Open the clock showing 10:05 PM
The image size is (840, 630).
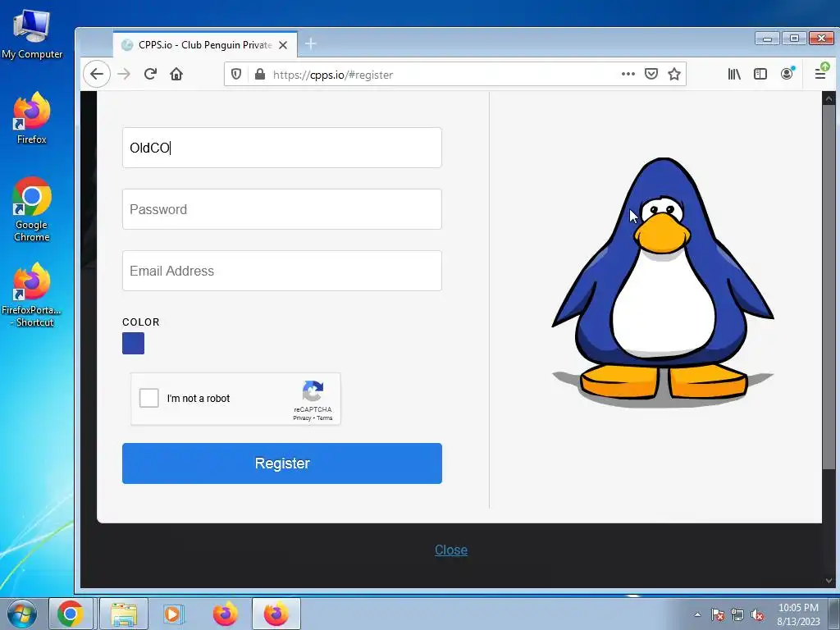798,614
